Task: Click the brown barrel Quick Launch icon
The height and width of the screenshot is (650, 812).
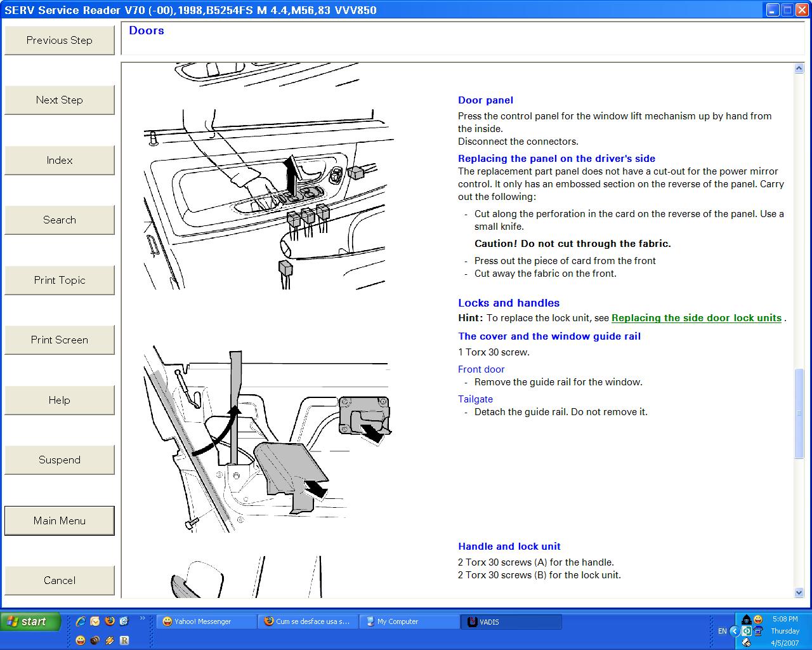Action: click(95, 640)
